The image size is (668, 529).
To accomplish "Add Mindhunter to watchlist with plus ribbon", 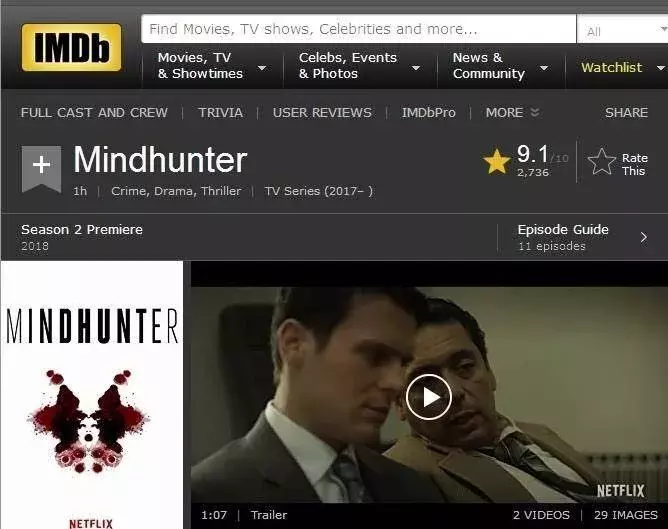I will click(41, 169).
